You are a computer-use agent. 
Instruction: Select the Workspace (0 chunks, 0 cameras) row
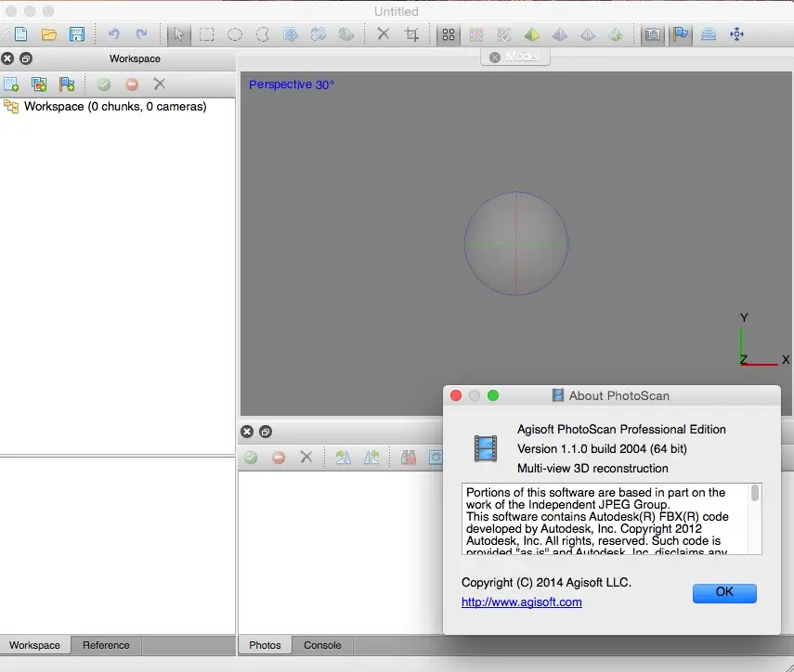[x=118, y=106]
